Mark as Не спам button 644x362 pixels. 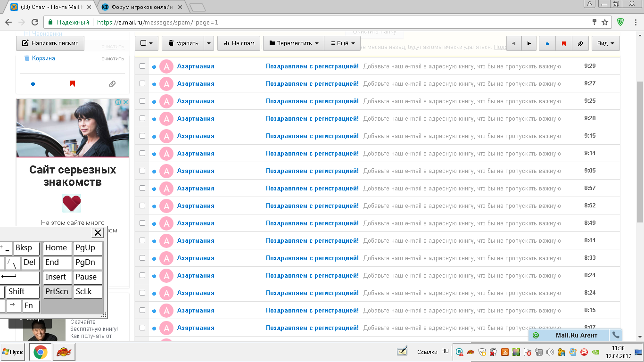click(239, 43)
